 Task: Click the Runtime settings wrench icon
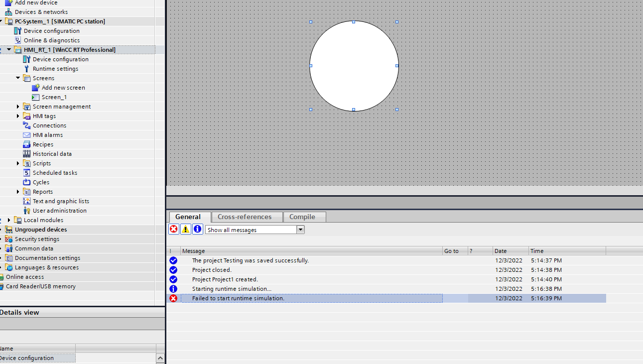(x=27, y=69)
